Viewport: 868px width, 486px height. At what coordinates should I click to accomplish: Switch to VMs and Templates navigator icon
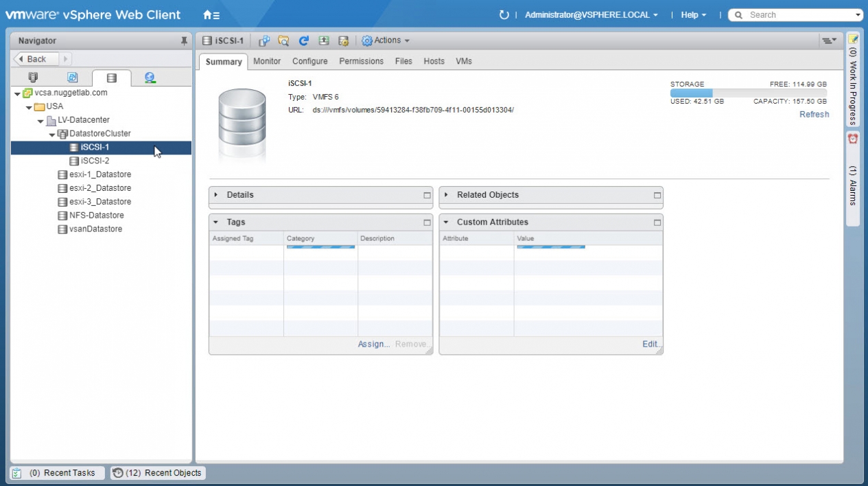coord(72,78)
